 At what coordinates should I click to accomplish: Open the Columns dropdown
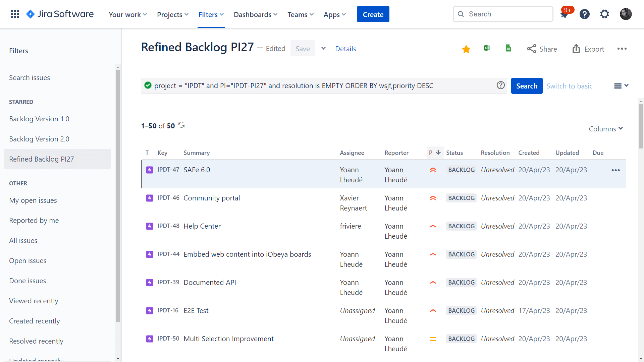606,129
